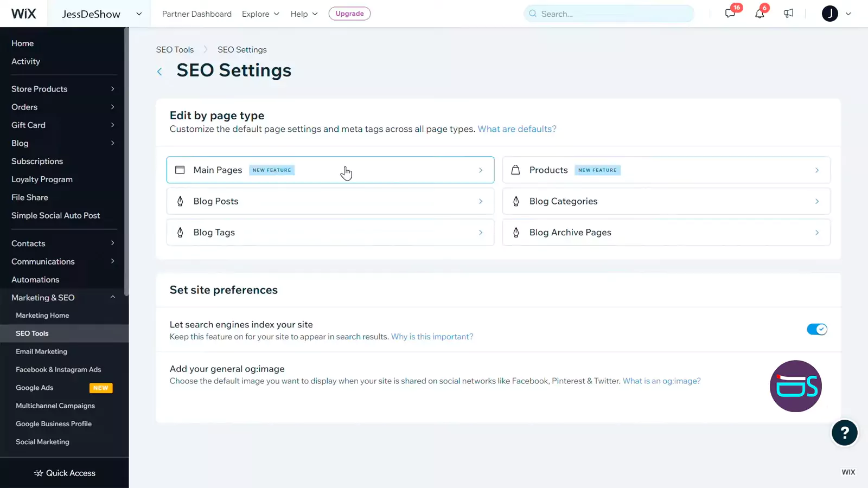Go back using the arrow beside SEO Settings
Screen dimensions: 868x488
159,72
